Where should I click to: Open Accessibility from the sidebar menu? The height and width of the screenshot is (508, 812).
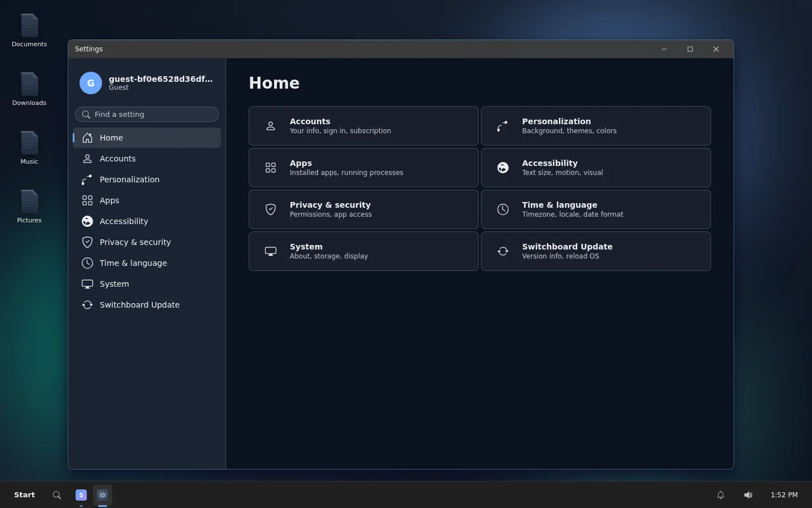click(147, 221)
